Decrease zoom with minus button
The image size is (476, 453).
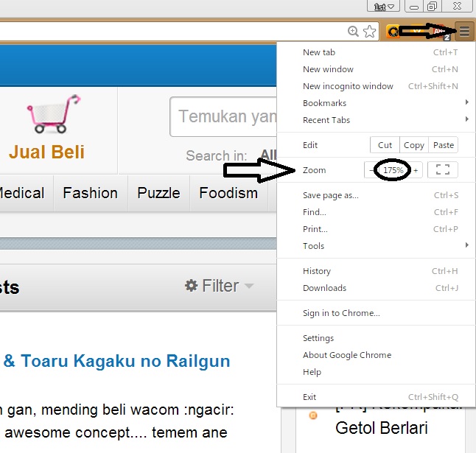point(370,170)
